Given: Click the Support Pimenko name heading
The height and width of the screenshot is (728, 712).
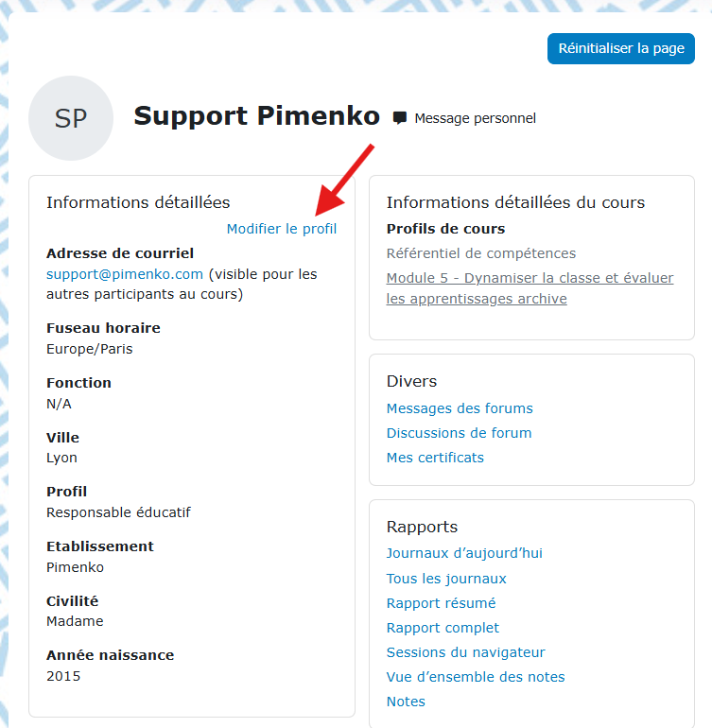Looking at the screenshot, I should (x=257, y=116).
